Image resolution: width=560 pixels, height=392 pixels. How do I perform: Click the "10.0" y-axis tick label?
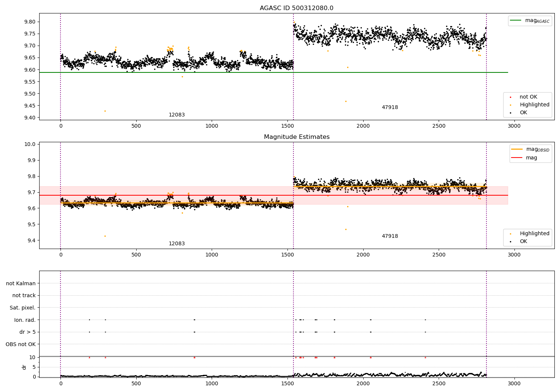pos(30,144)
